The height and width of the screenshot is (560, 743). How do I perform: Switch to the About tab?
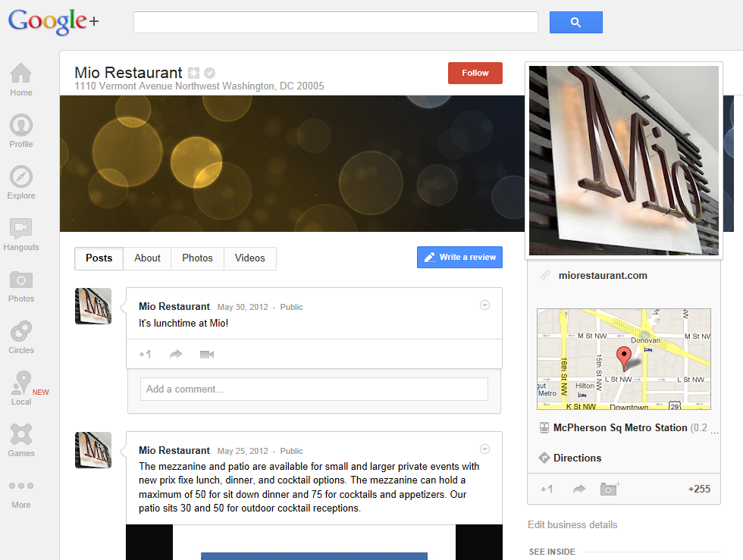(x=147, y=258)
